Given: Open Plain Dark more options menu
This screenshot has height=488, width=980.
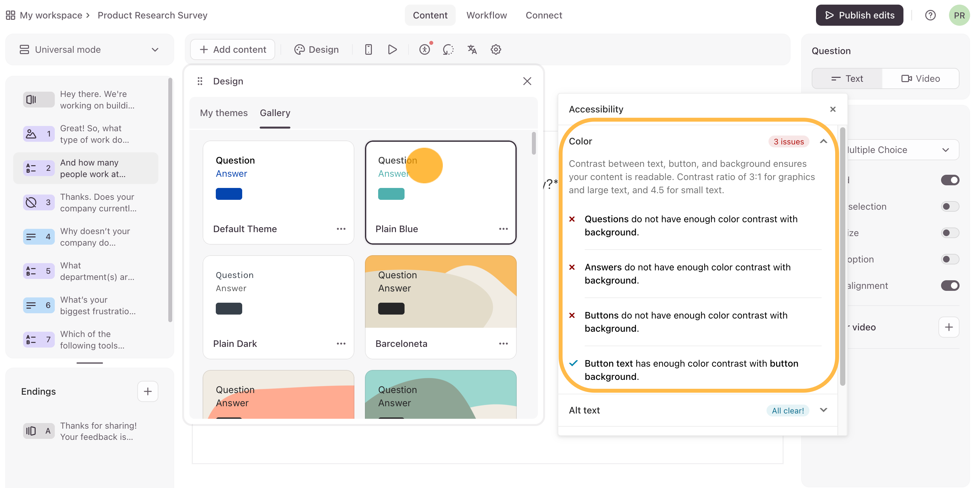Looking at the screenshot, I should pyautogui.click(x=341, y=344).
